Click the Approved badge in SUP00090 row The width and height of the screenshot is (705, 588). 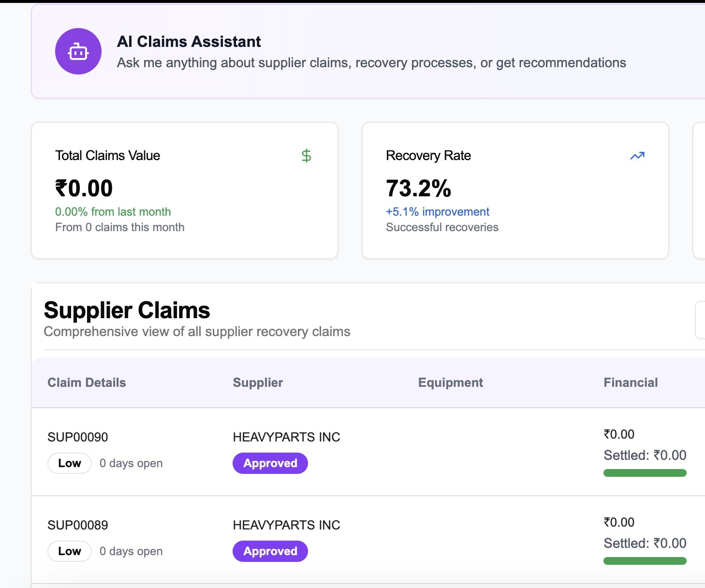[270, 463]
